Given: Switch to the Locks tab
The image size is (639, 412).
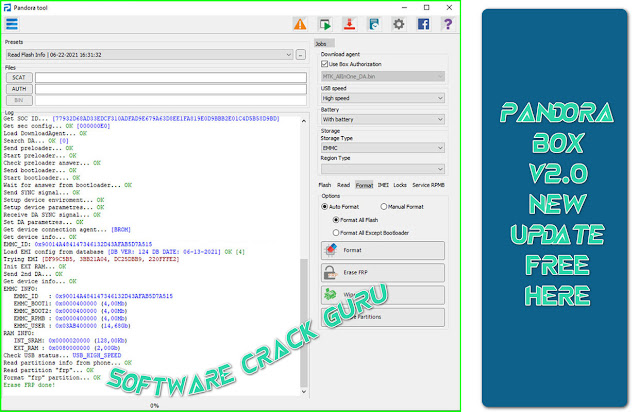Looking at the screenshot, I should 400,185.
